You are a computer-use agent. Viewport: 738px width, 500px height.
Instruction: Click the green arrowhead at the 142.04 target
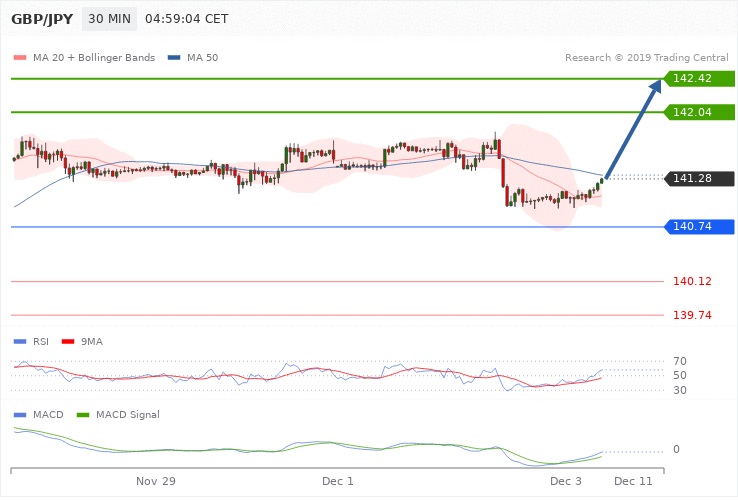click(x=658, y=112)
